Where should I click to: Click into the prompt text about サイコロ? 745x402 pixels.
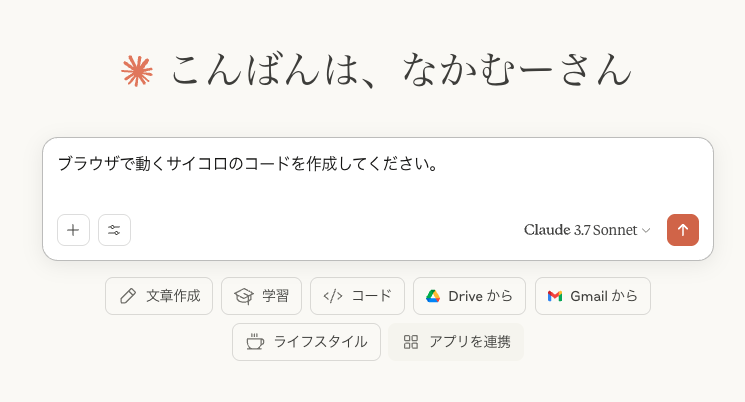coord(248,164)
